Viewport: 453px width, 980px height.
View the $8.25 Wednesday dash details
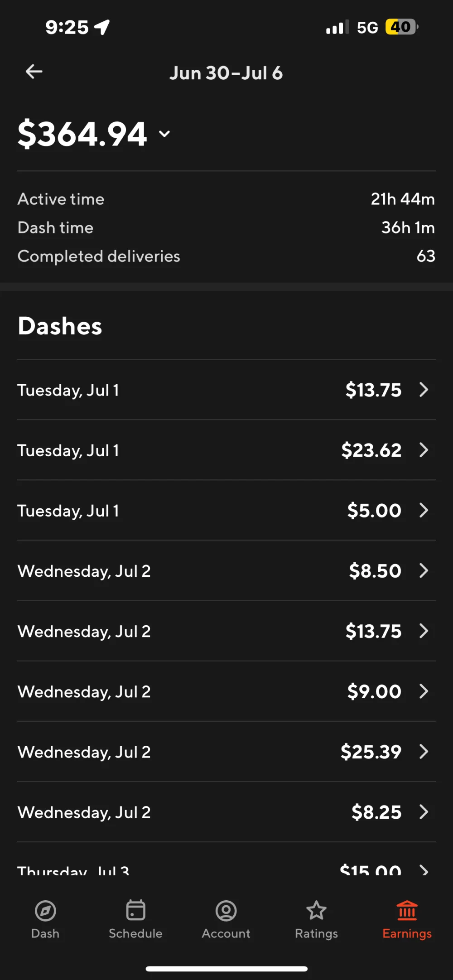(226, 812)
